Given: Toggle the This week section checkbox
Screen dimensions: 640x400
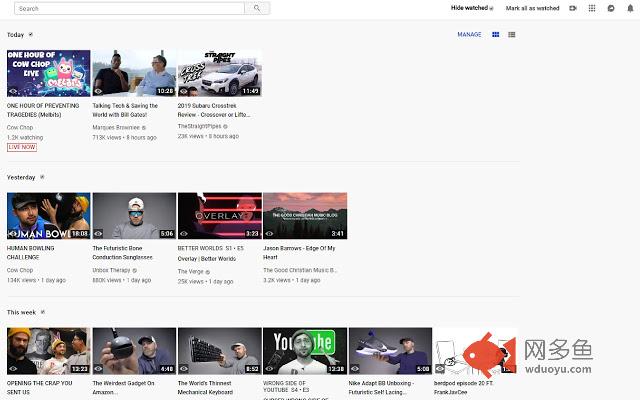Looking at the screenshot, I should pos(42,312).
